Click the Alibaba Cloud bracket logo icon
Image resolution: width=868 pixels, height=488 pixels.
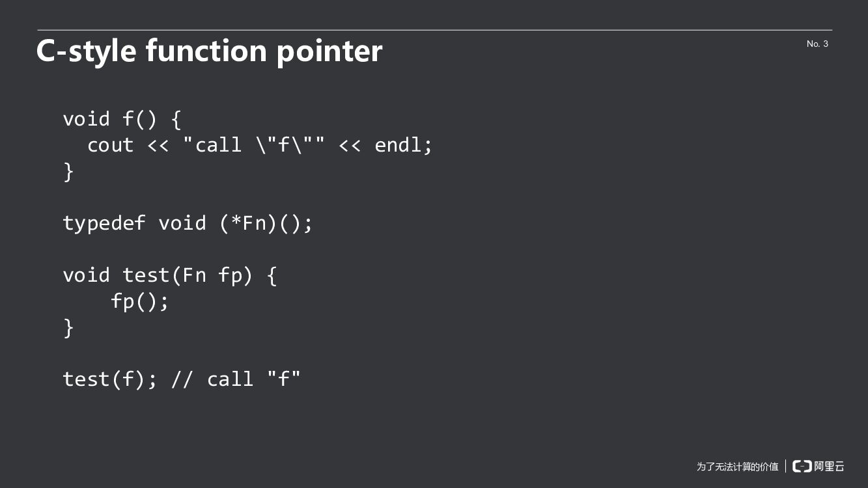tap(802, 466)
